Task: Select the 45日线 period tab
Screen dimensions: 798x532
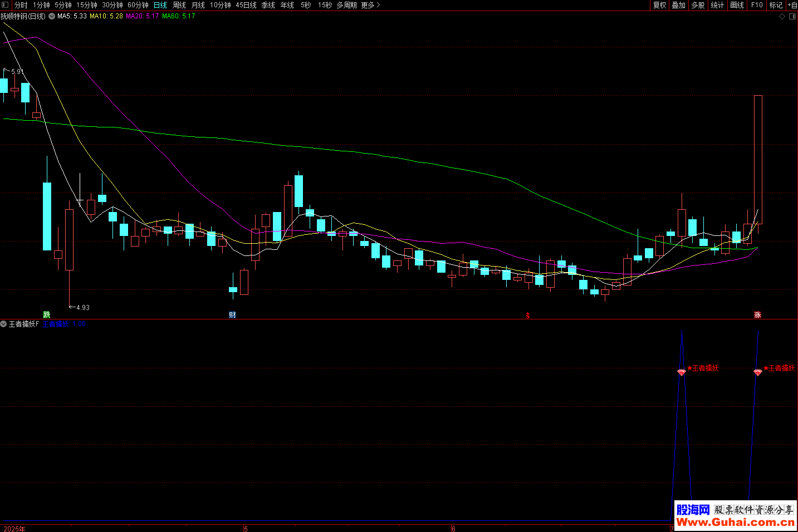Action: click(x=246, y=5)
